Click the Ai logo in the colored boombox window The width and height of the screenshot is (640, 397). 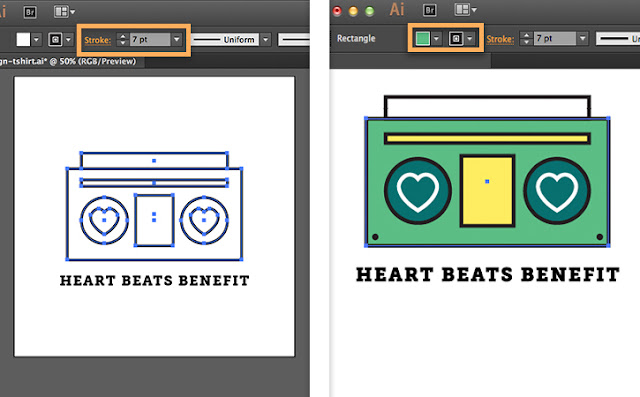(396, 9)
